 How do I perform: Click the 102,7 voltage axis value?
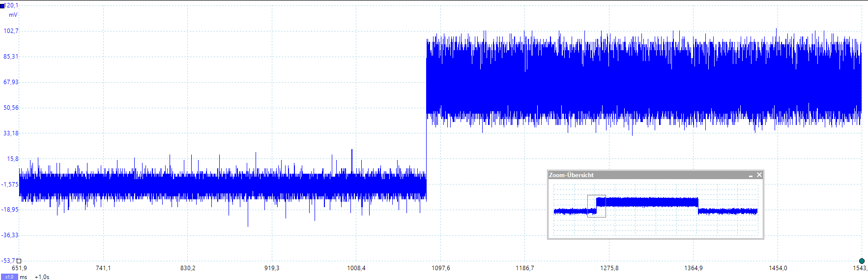[x=11, y=31]
